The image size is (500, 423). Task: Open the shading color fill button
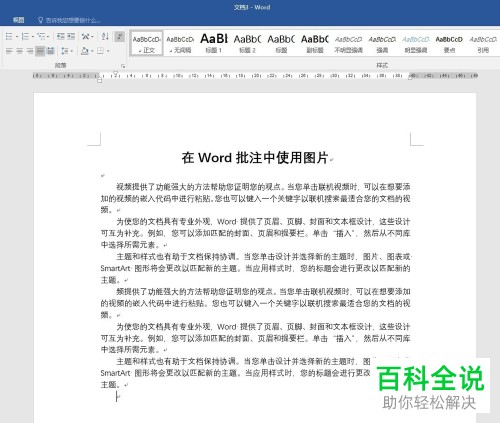pos(85,51)
